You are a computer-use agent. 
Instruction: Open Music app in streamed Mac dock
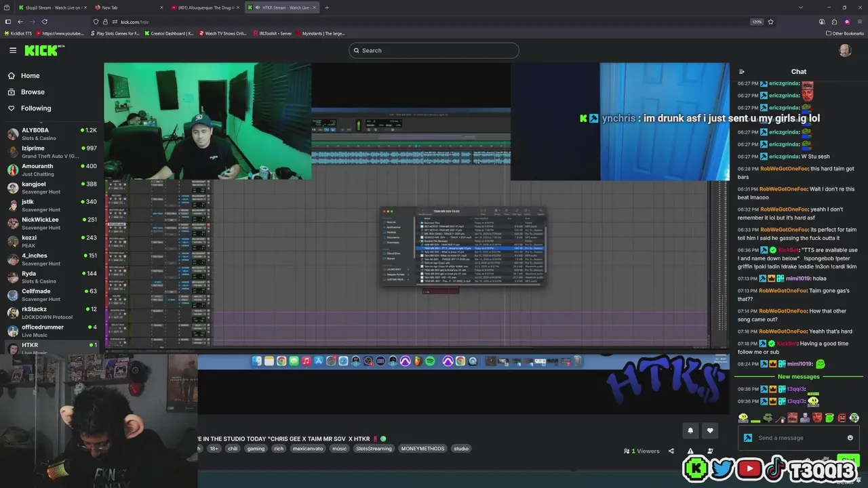307,361
